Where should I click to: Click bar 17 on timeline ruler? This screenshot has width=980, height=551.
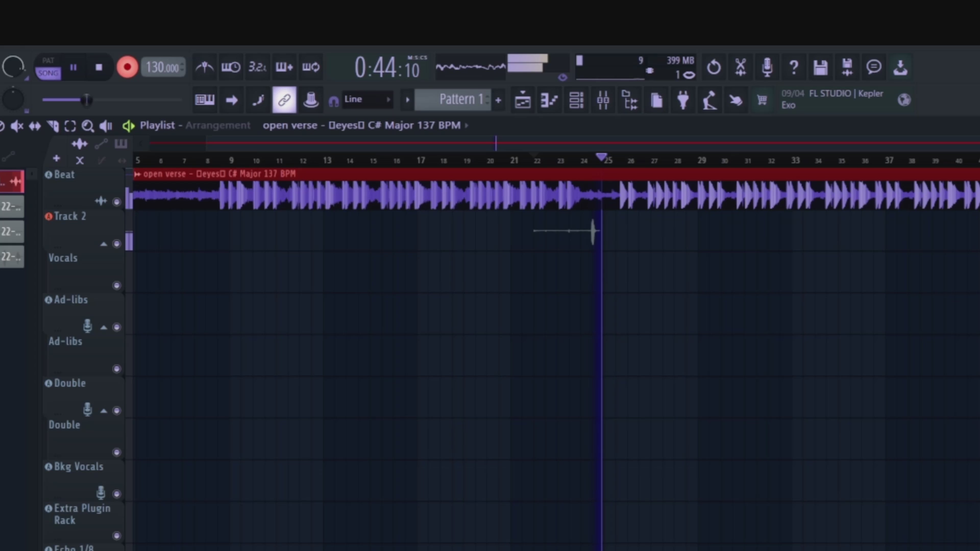click(420, 160)
